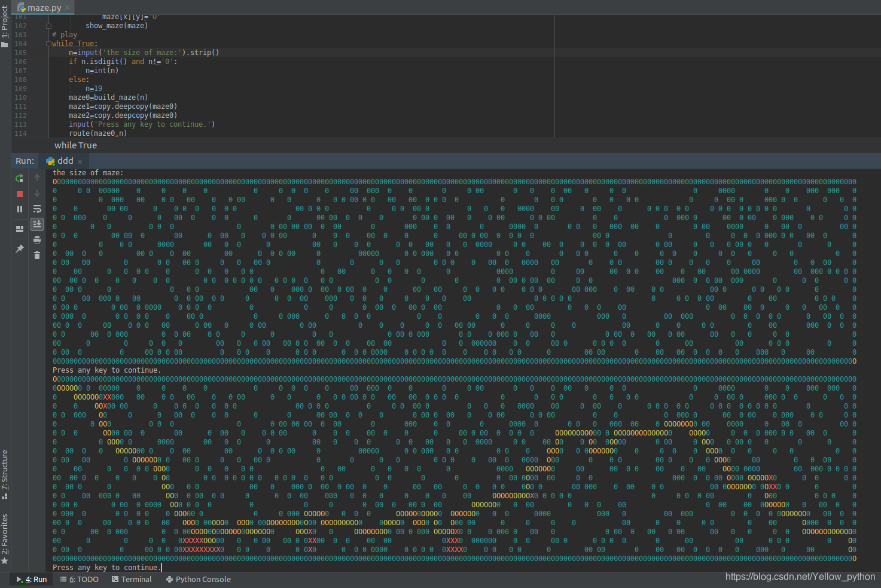
Task: Open the 1: Project tool window
Action: click(x=5, y=26)
